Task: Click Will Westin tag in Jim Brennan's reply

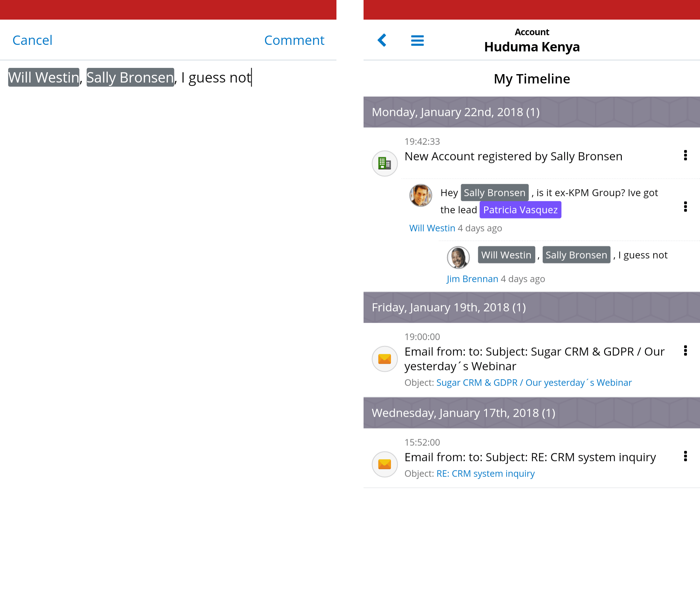Action: 507,255
